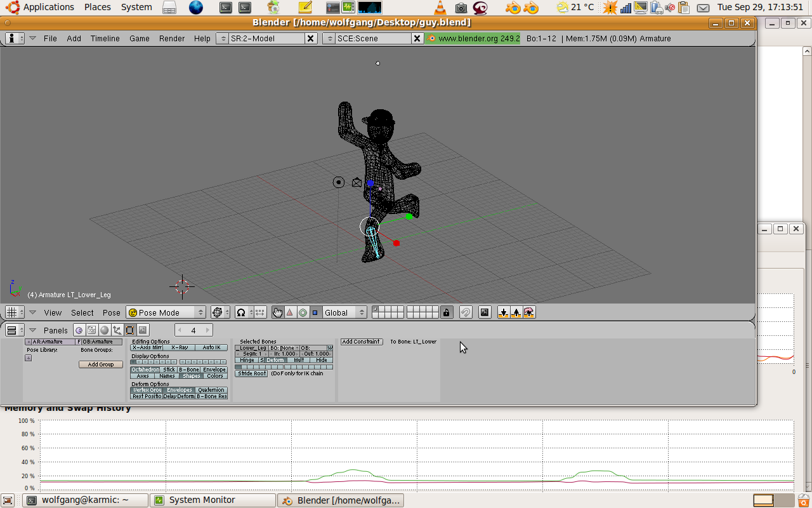Launch VLC from the top panel
812x508 pixels.
440,8
